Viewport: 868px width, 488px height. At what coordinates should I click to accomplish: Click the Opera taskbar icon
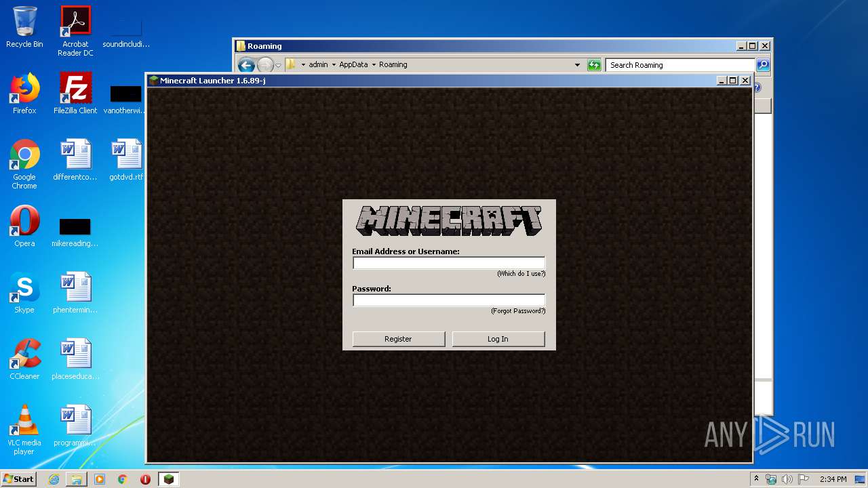tap(145, 479)
